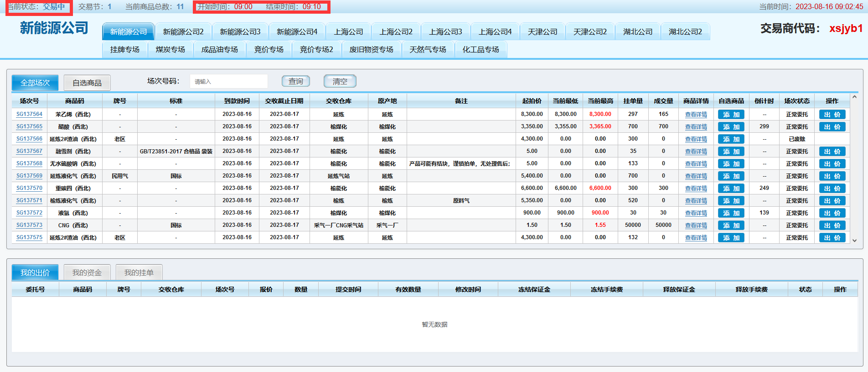Click 出价 for SG137570 重碳四
Screen dimensions: 868x372
point(832,189)
